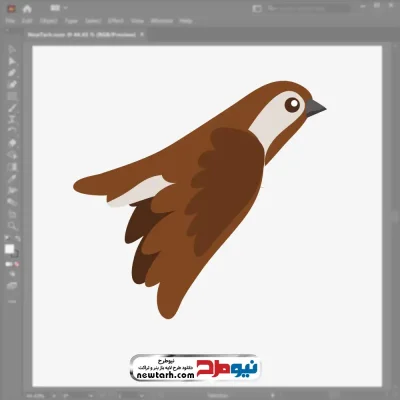The width and height of the screenshot is (400, 400).
Task: Open the artboard navigation dropdown
Action: 142,396
